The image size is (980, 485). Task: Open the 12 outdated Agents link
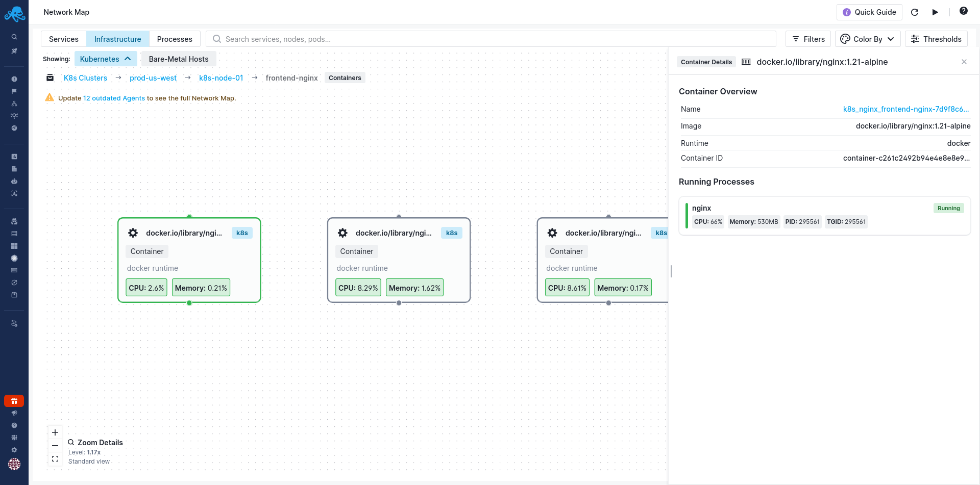coord(114,98)
